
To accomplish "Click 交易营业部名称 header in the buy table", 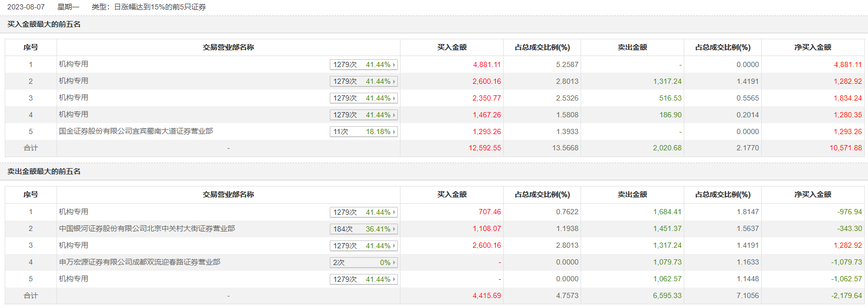I will tap(228, 47).
